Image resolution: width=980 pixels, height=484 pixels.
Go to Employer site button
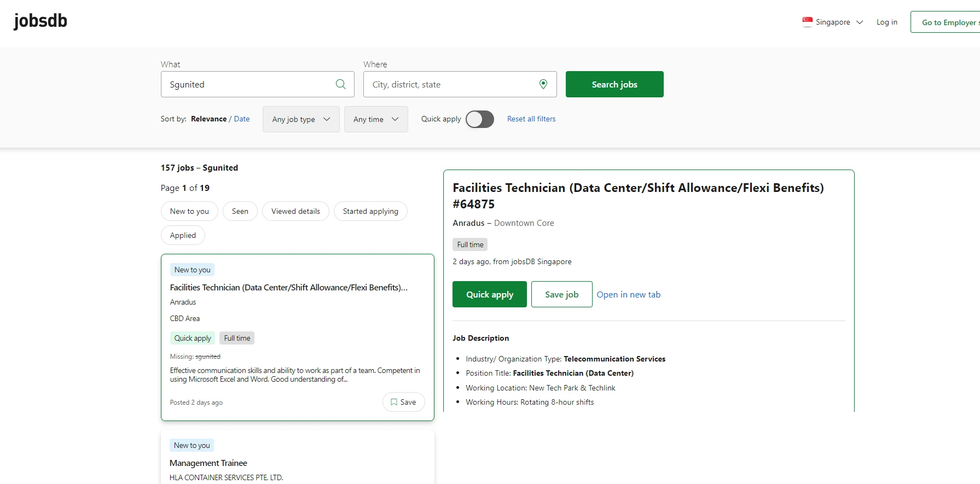point(945,22)
